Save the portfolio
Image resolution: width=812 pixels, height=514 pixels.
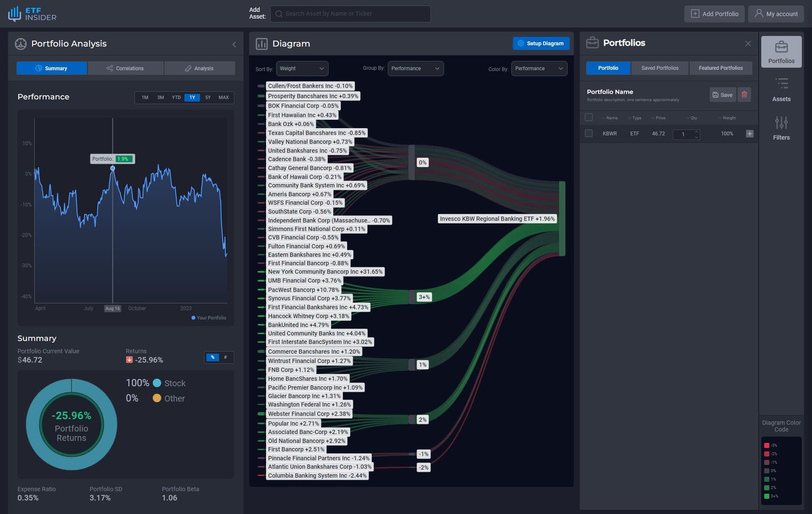(x=722, y=95)
